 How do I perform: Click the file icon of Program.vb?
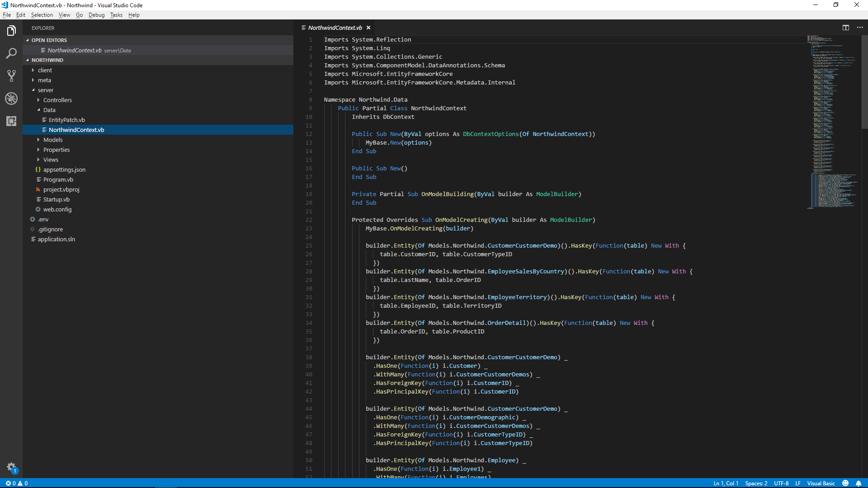pos(39,179)
